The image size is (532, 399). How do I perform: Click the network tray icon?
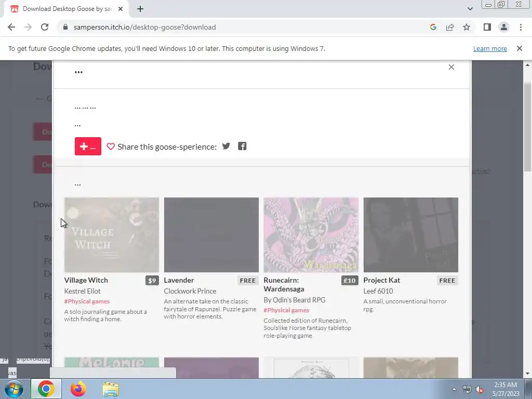(467, 390)
